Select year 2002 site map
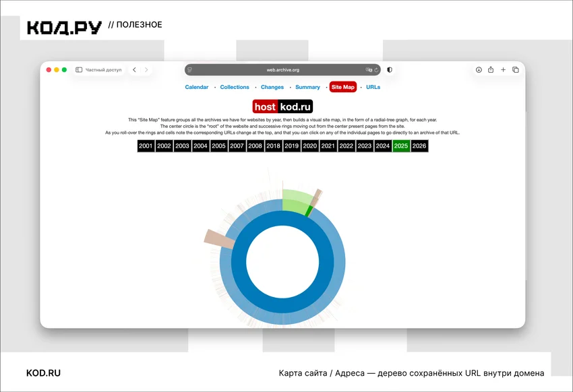The image size is (573, 392). (x=164, y=146)
